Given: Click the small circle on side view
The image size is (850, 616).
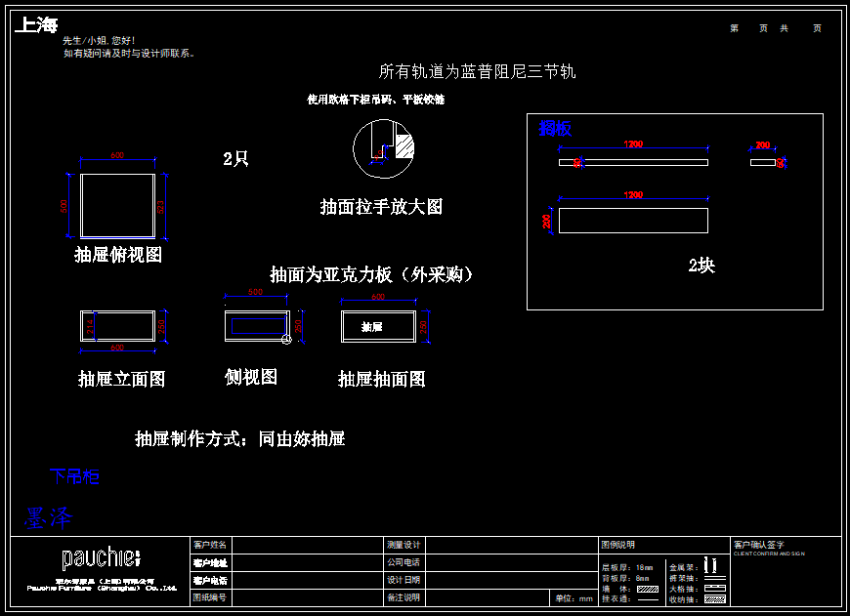Looking at the screenshot, I should [x=286, y=339].
